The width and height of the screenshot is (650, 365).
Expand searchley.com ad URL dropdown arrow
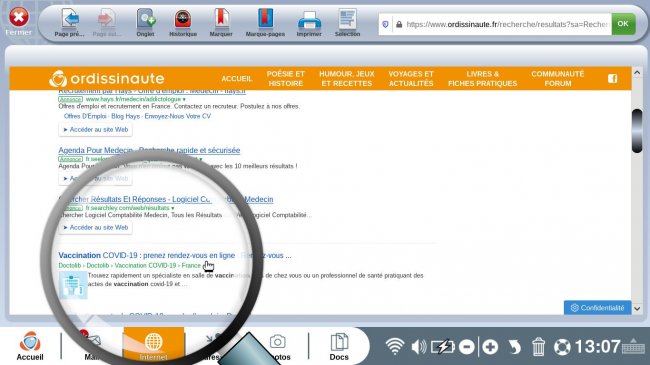173,208
